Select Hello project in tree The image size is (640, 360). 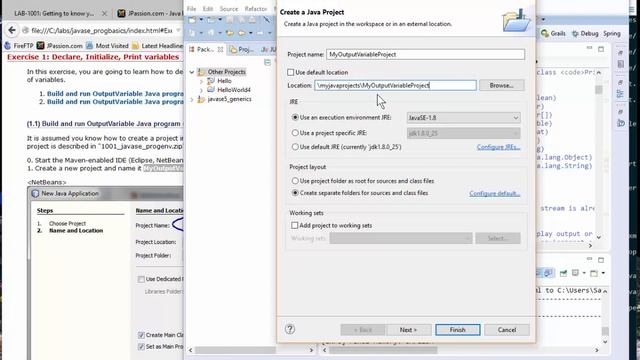(224, 81)
